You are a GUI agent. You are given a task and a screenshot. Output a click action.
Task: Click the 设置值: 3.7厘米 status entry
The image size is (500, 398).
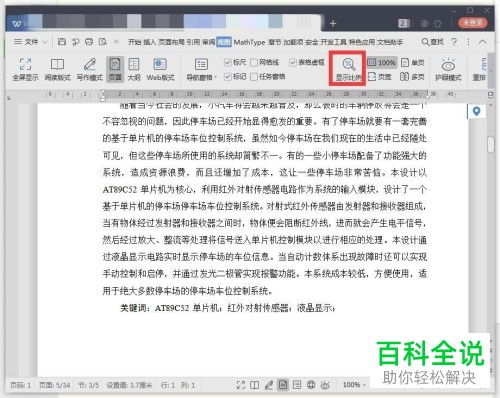click(x=129, y=385)
